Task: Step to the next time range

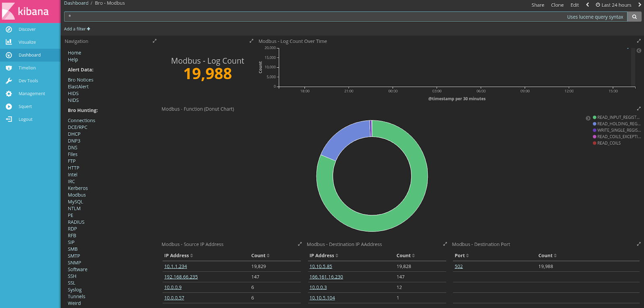Action: pyautogui.click(x=640, y=5)
